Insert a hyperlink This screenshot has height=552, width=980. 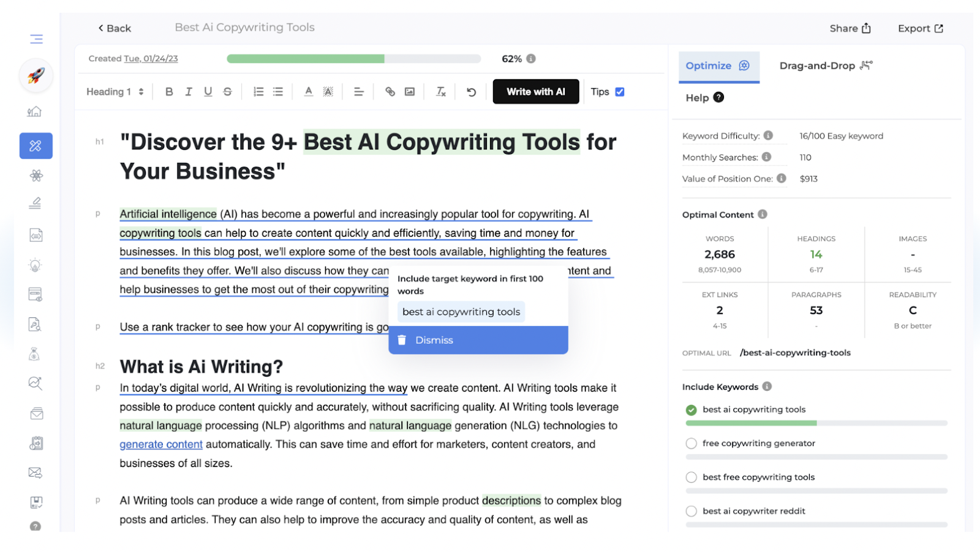pos(390,92)
